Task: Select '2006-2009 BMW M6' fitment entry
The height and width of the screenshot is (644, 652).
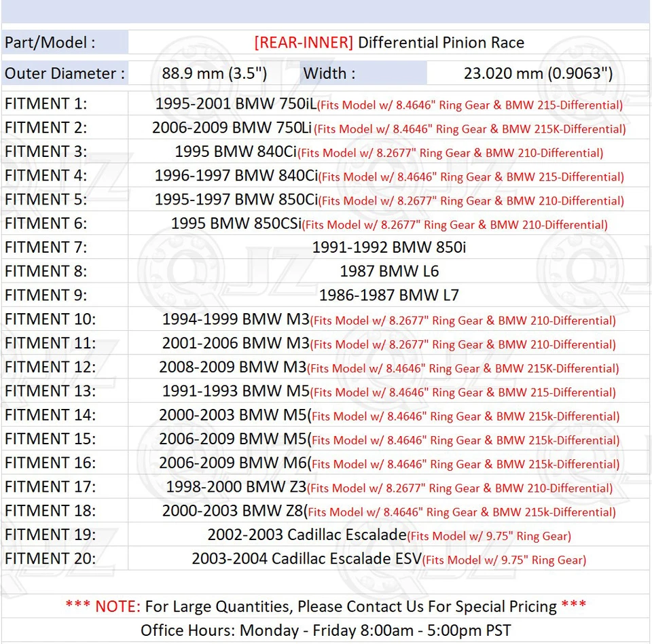Action: 233,463
